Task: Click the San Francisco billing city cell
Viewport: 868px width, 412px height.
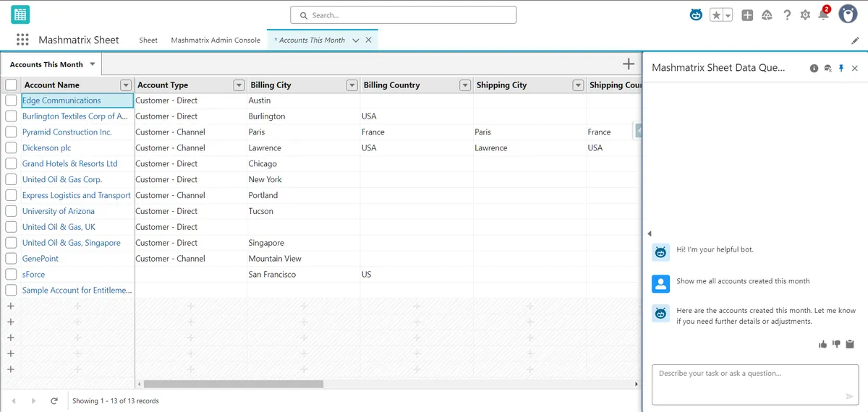Action: pos(304,275)
